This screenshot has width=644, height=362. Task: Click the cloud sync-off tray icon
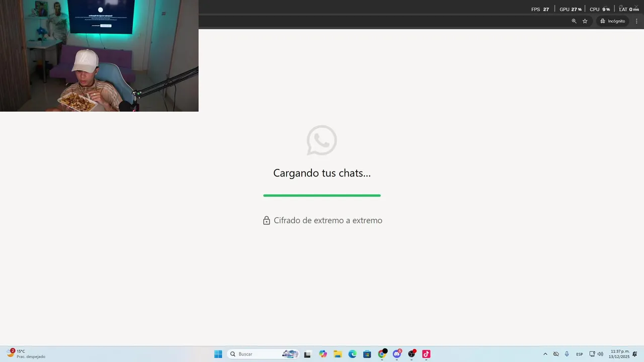(556, 354)
